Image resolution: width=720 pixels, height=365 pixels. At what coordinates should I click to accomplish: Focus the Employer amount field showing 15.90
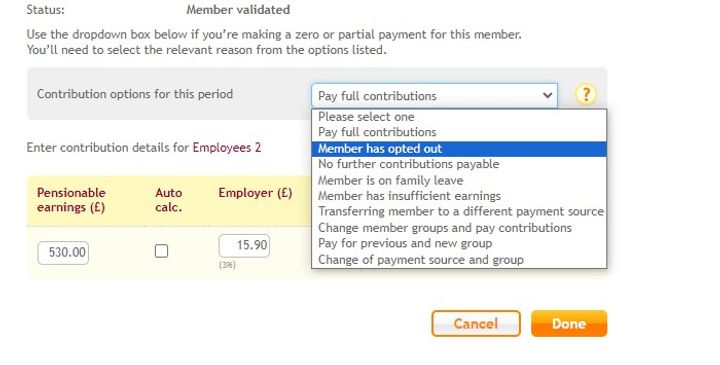(244, 246)
